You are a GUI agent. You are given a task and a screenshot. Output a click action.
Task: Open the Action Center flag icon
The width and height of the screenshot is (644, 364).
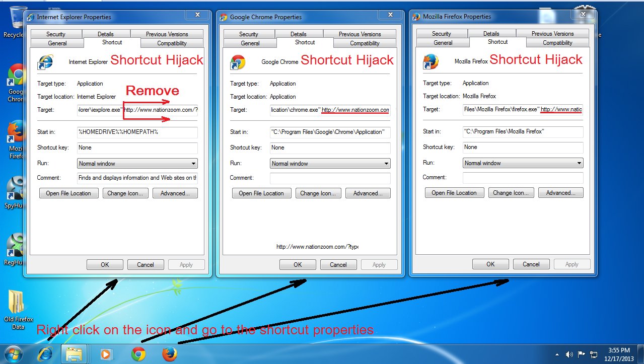[x=582, y=354]
